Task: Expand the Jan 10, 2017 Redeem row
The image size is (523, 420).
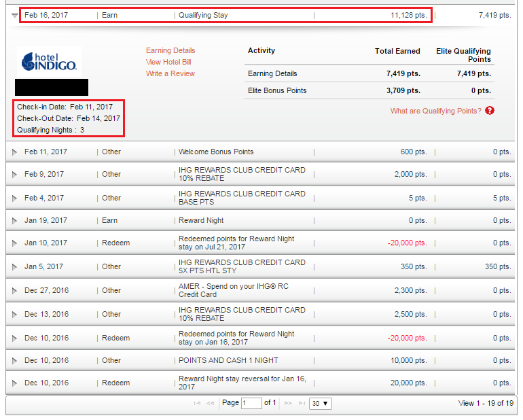Action: coord(15,243)
